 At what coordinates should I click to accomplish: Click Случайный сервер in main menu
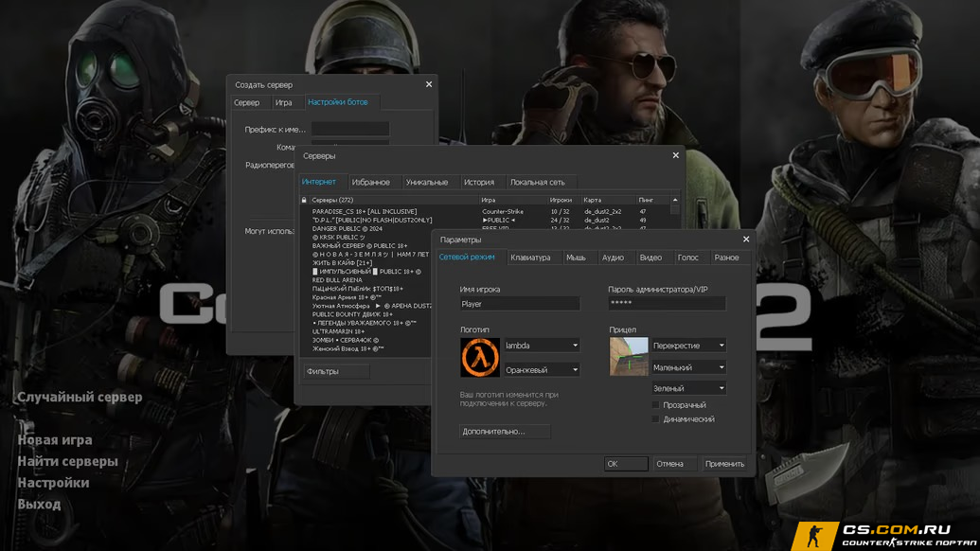(x=80, y=398)
